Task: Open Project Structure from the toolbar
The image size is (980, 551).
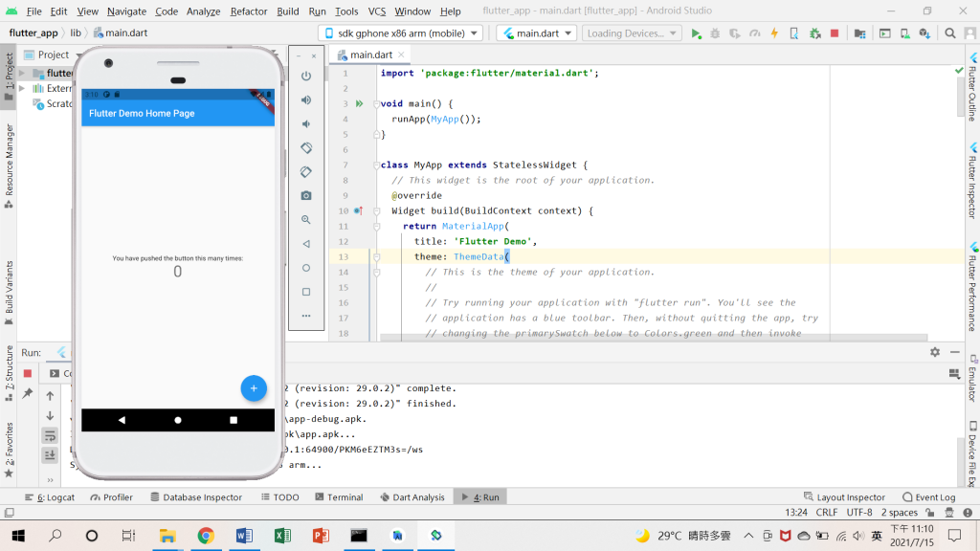Action: point(860,33)
